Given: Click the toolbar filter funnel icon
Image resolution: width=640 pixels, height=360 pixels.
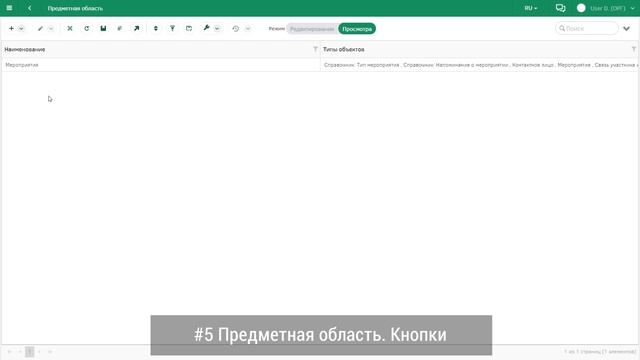Looking at the screenshot, I should (172, 29).
